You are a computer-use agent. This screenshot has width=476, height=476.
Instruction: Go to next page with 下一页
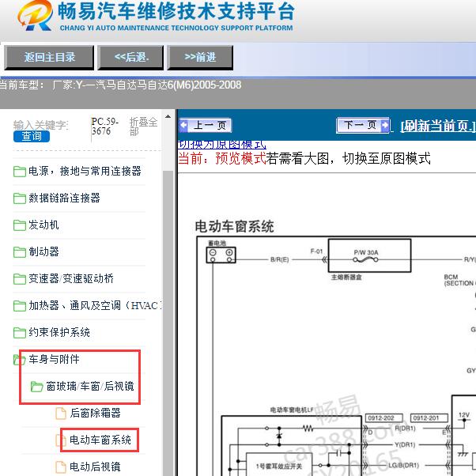363,125
